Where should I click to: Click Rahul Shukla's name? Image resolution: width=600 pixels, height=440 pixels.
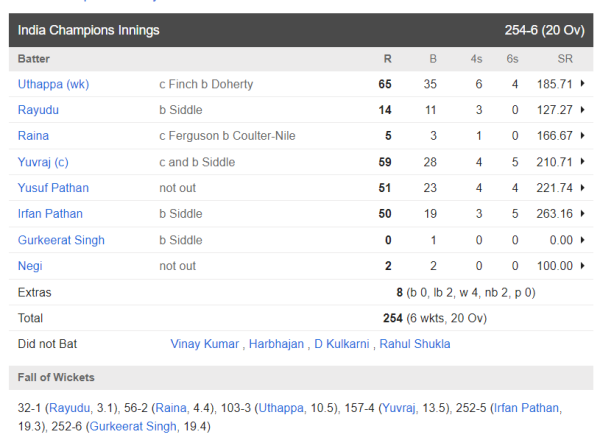(414, 344)
